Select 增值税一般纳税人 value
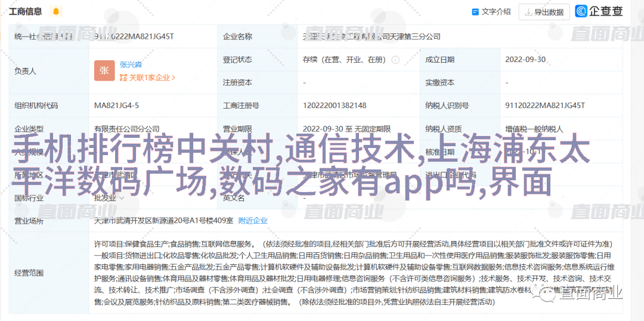644x321 pixels. (x=534, y=129)
